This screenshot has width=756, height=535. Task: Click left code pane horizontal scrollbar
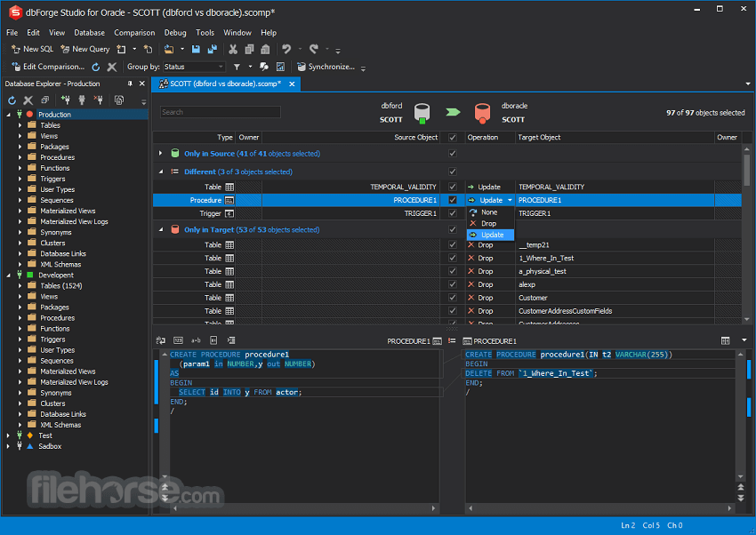(x=304, y=508)
